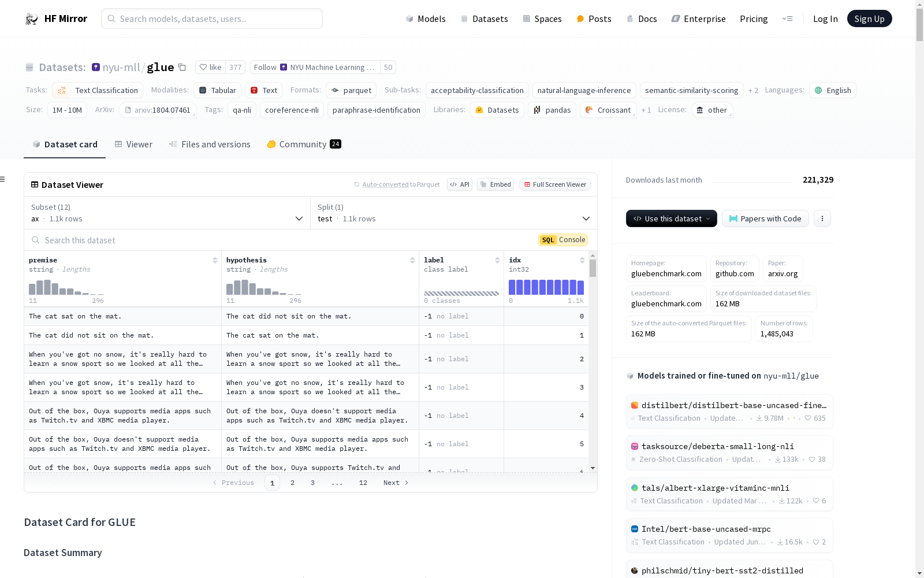Expand the Use this dataset dropdown

(x=672, y=218)
